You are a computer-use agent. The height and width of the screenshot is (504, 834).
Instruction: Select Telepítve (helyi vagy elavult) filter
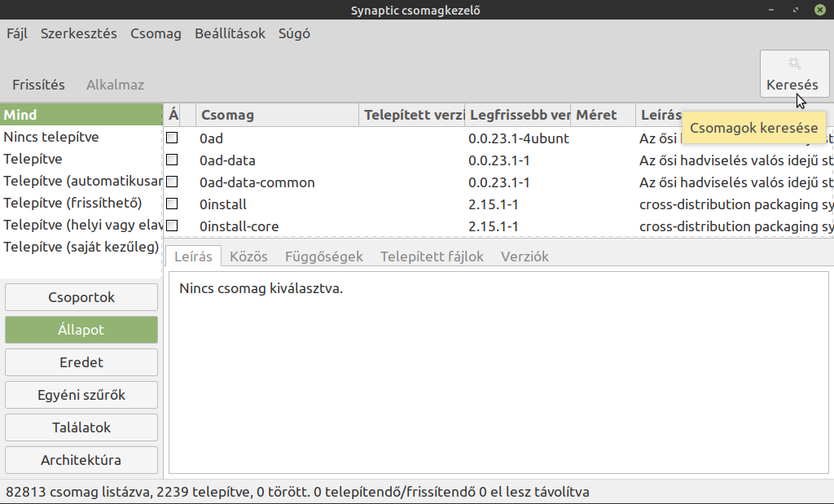(81, 225)
